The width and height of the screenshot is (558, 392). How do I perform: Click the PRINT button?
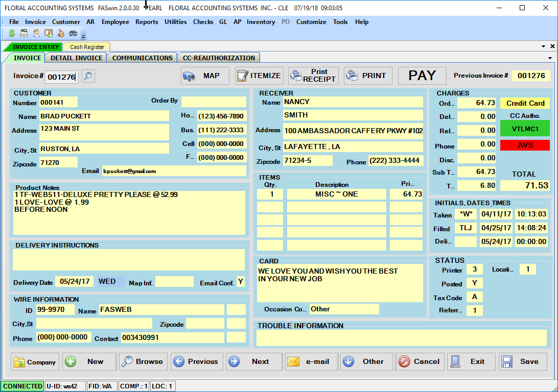pyautogui.click(x=368, y=76)
